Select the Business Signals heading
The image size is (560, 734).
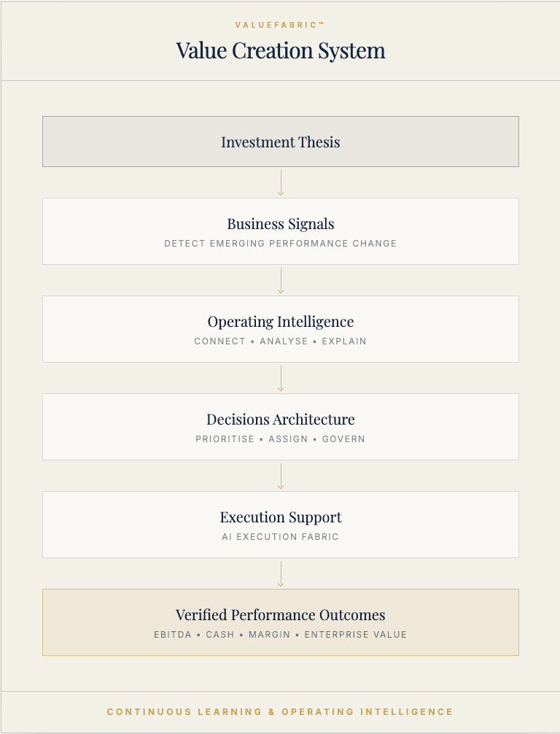[281, 224]
